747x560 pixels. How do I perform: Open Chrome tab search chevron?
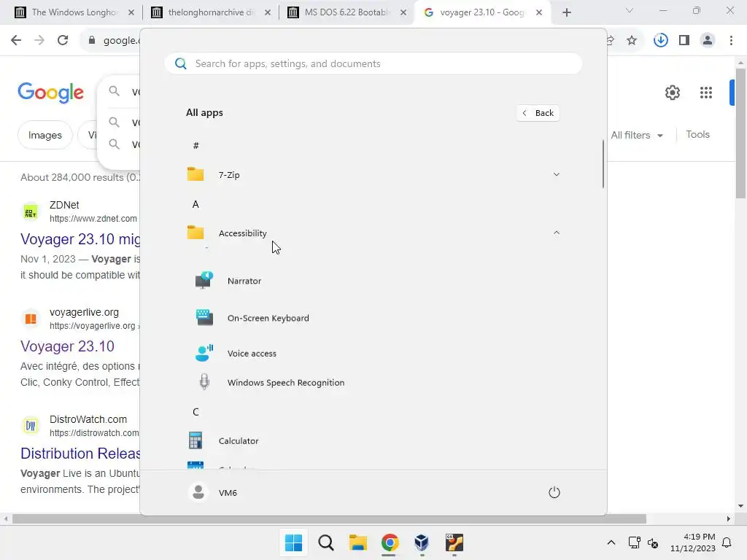pyautogui.click(x=630, y=10)
